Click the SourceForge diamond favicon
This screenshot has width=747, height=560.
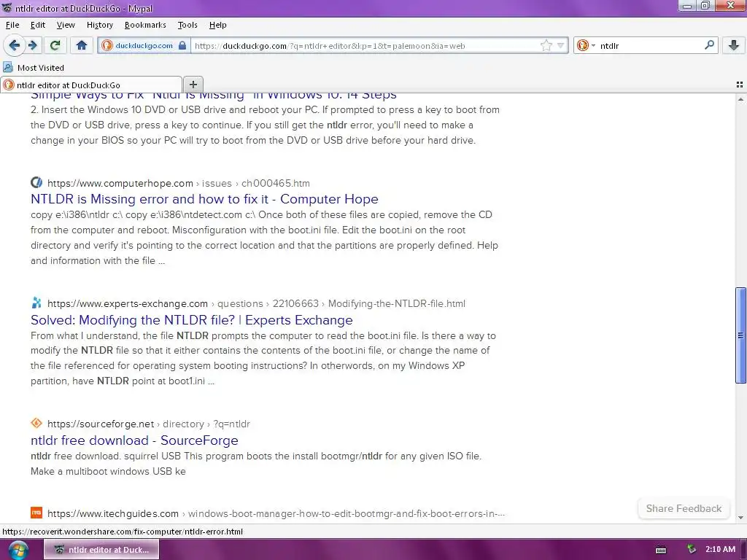(x=36, y=423)
